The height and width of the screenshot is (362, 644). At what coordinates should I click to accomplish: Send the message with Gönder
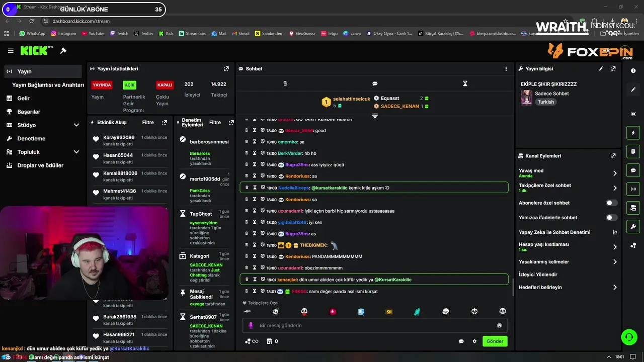coord(495,341)
